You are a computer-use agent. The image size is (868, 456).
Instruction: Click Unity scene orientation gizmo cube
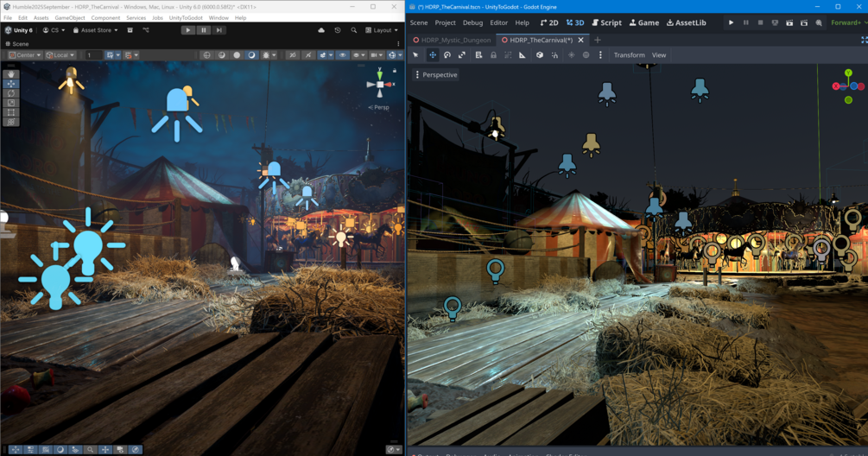(x=380, y=84)
